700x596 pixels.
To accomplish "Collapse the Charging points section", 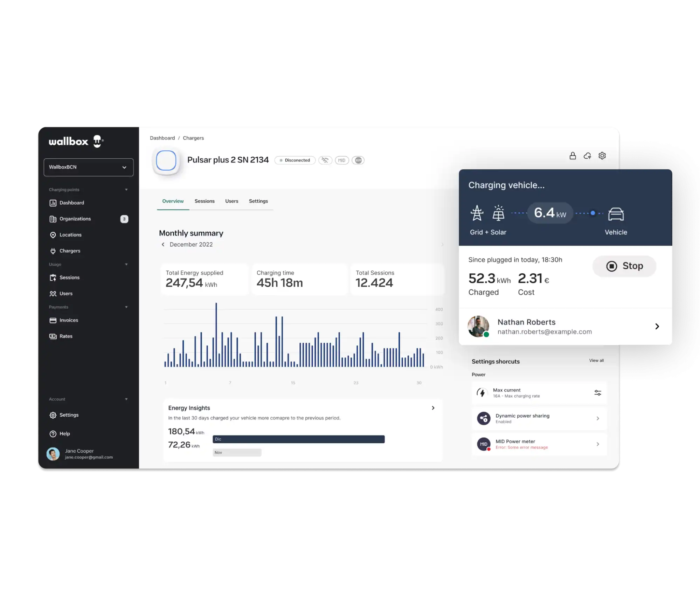I will point(126,190).
